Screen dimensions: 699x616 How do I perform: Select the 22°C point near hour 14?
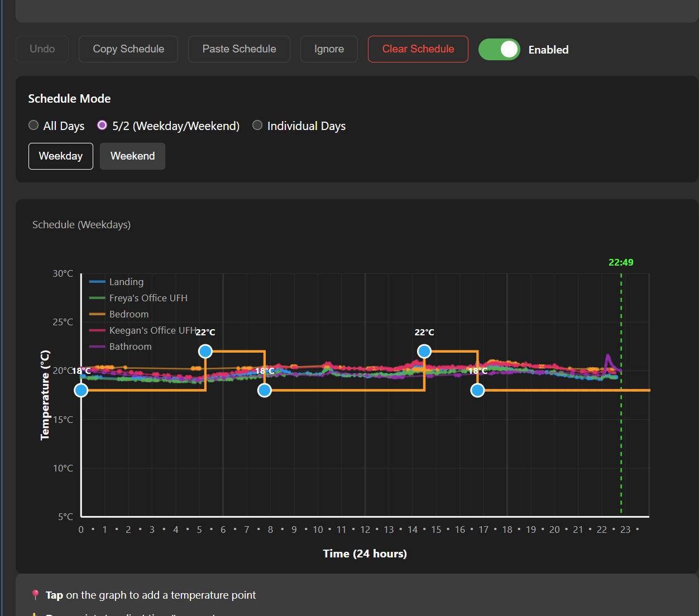tap(424, 352)
